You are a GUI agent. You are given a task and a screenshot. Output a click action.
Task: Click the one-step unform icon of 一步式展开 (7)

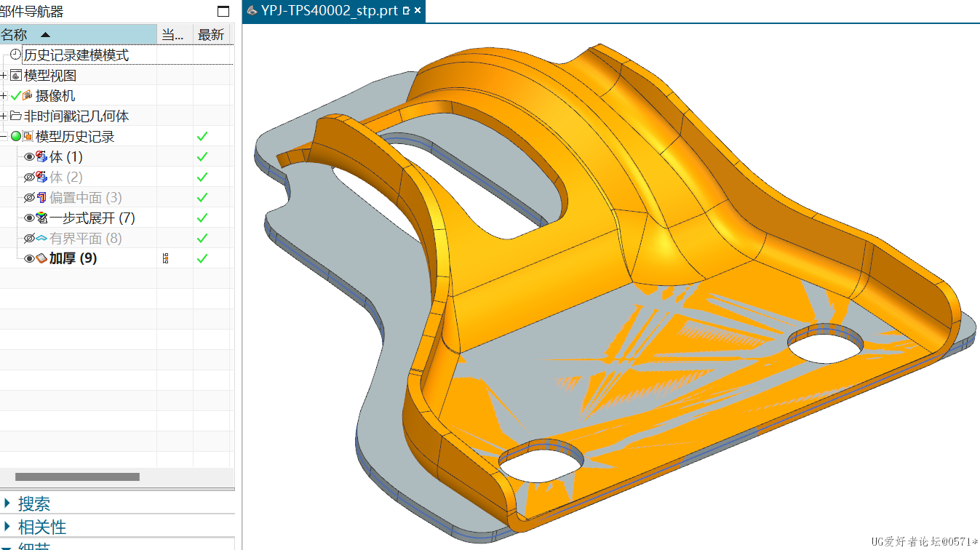coord(41,218)
